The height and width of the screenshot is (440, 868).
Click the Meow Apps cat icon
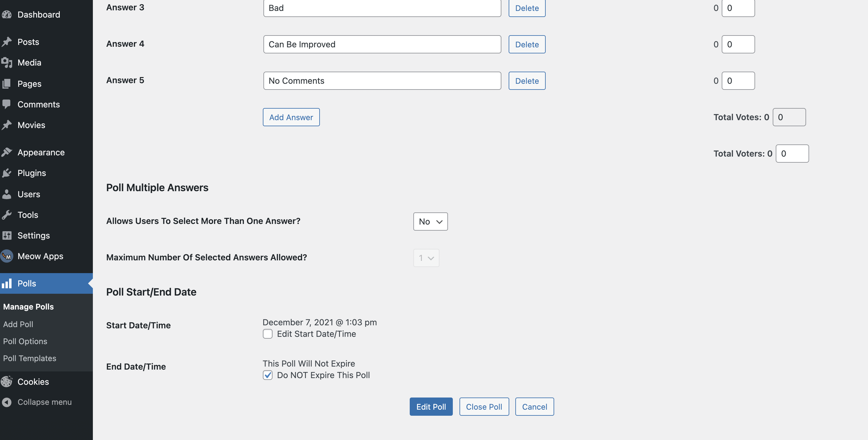[x=7, y=256]
